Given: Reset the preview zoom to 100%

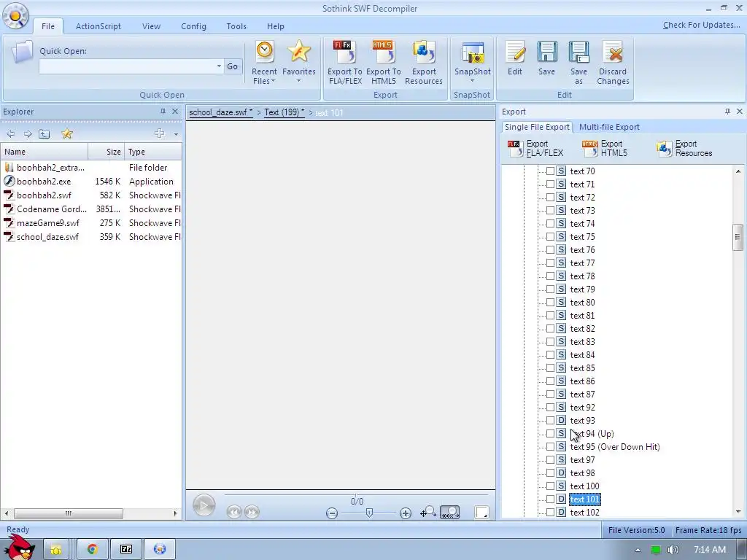Looking at the screenshot, I should 449,513.
